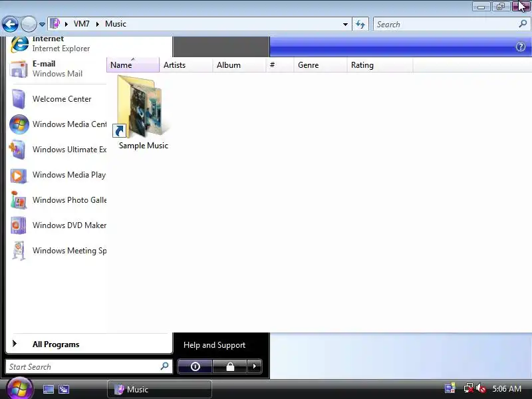
Task: Click the greyed Forward navigation button
Action: click(29, 24)
